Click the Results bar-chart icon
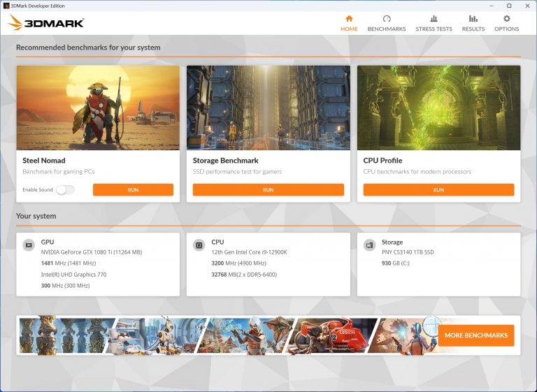The height and width of the screenshot is (392, 537). pos(473,18)
